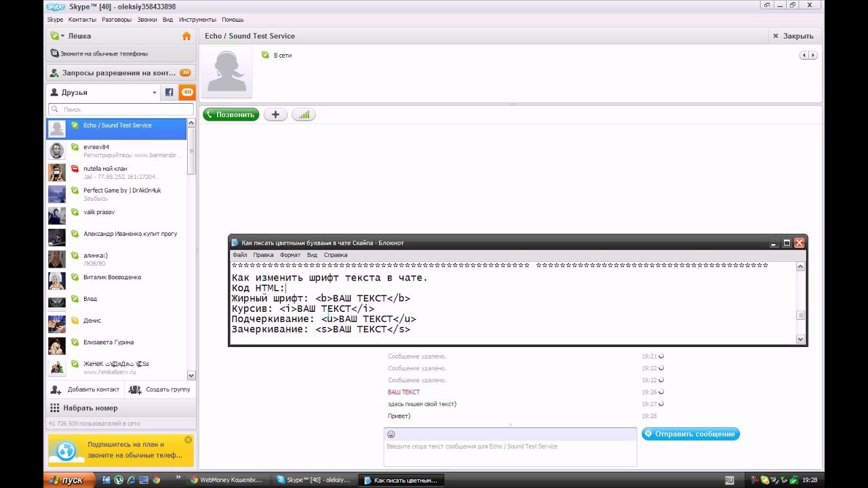This screenshot has width=868, height=488.
Task: Click the signal quality bars button
Action: (x=304, y=115)
